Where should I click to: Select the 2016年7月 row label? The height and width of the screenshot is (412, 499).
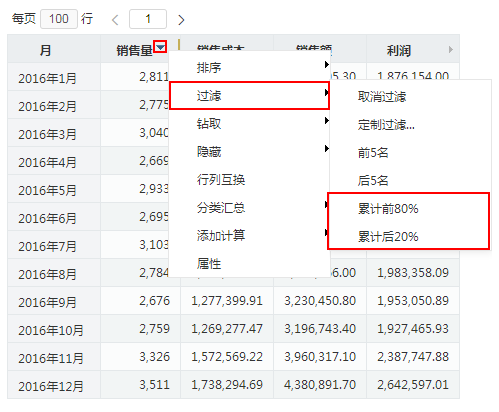click(47, 246)
